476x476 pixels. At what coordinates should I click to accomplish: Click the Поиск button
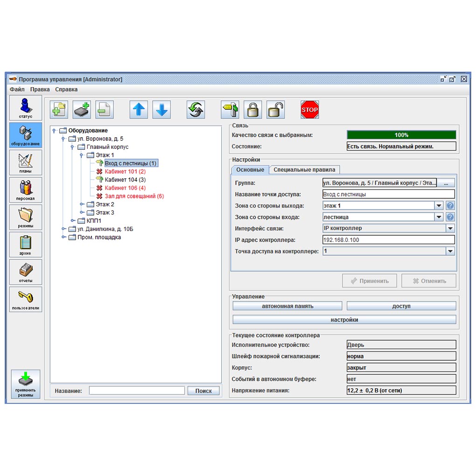(x=203, y=391)
